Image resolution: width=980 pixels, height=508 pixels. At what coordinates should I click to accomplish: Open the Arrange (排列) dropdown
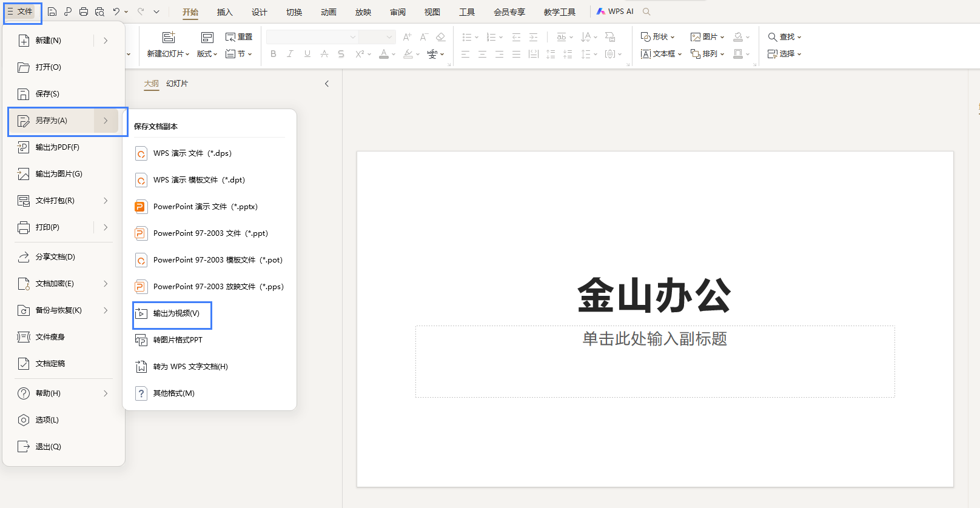[707, 54]
